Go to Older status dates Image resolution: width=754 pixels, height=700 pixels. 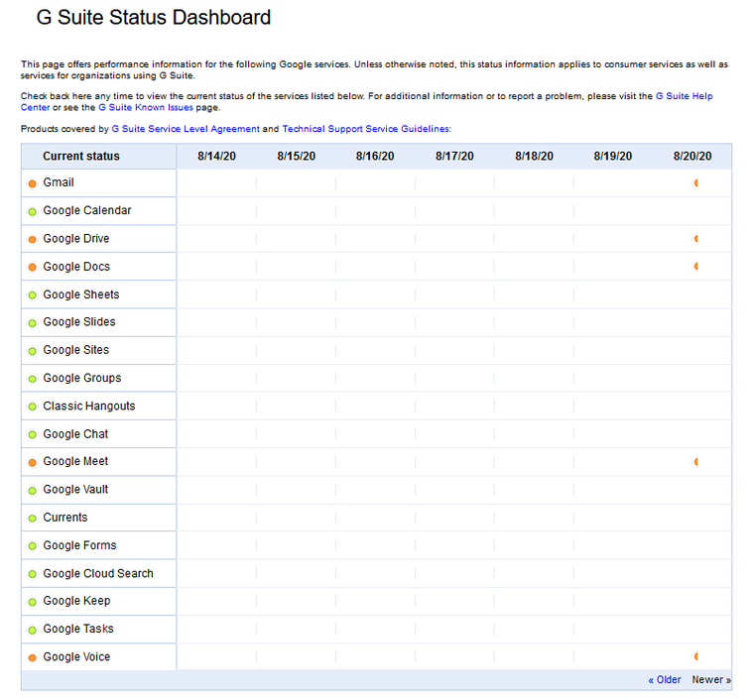(x=665, y=680)
